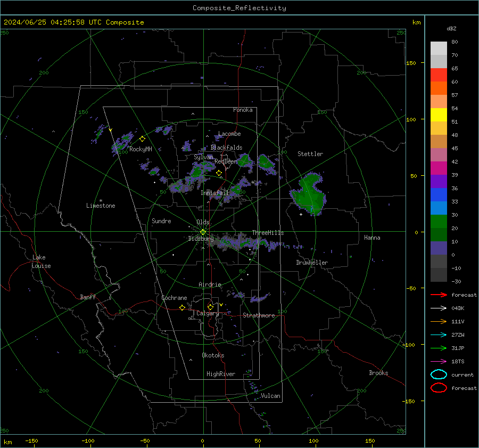Screen dimensions: 479x448
Task: Click the Lacombe label
Action: point(229,134)
